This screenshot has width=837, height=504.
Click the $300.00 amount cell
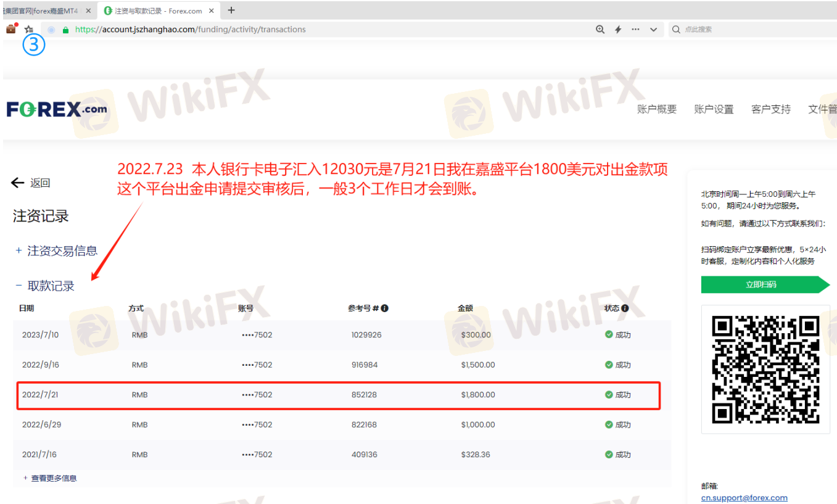click(476, 335)
